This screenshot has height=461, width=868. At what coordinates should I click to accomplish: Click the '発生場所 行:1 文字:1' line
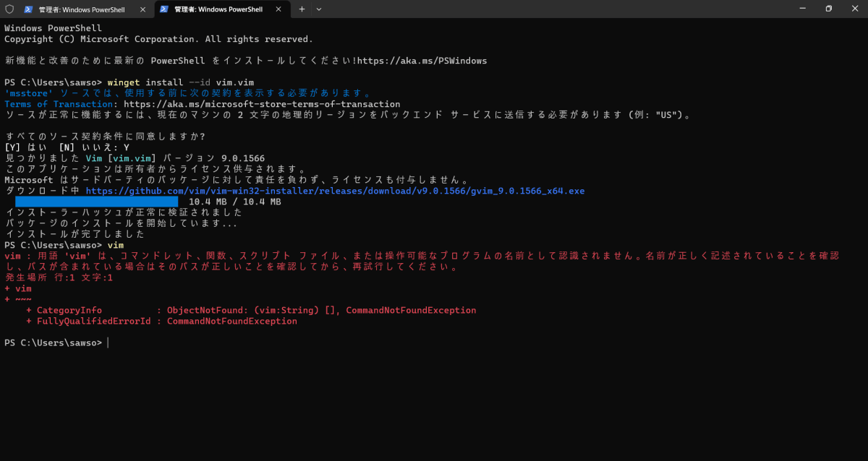click(59, 277)
